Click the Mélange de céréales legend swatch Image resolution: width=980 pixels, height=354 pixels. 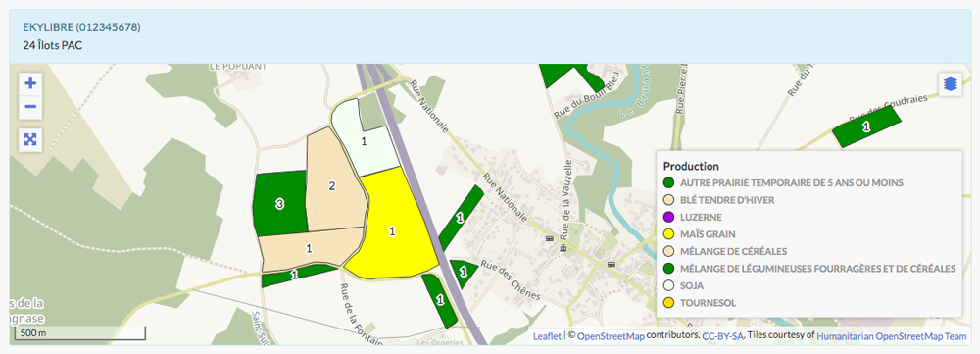[668, 251]
